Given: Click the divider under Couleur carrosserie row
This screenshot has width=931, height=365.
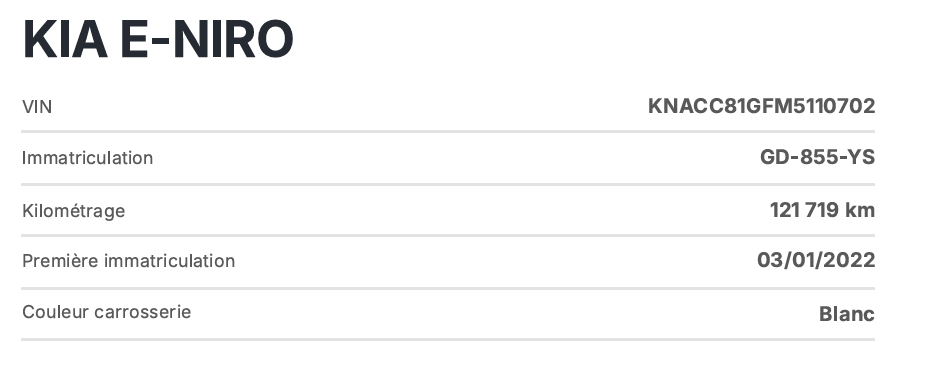Looking at the screenshot, I should 448,339.
